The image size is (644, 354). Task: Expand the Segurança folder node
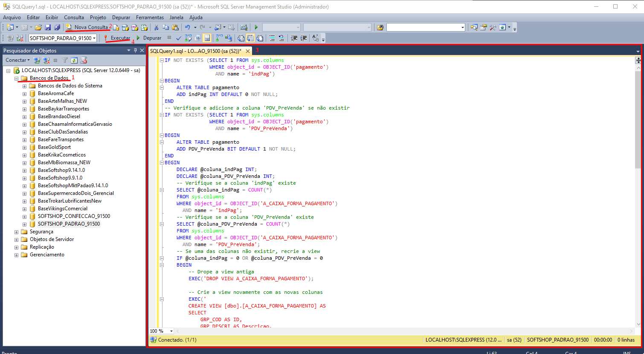click(x=17, y=232)
